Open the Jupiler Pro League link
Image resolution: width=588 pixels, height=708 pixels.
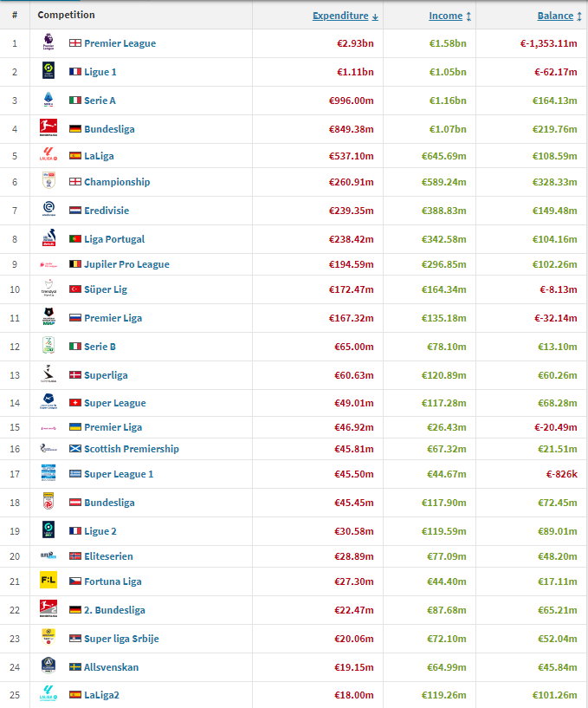tap(126, 264)
